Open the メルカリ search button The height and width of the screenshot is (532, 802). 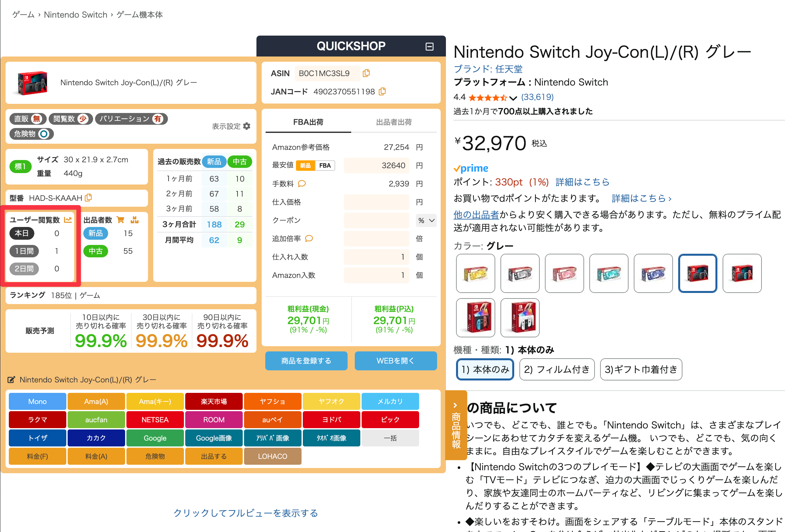click(x=390, y=402)
